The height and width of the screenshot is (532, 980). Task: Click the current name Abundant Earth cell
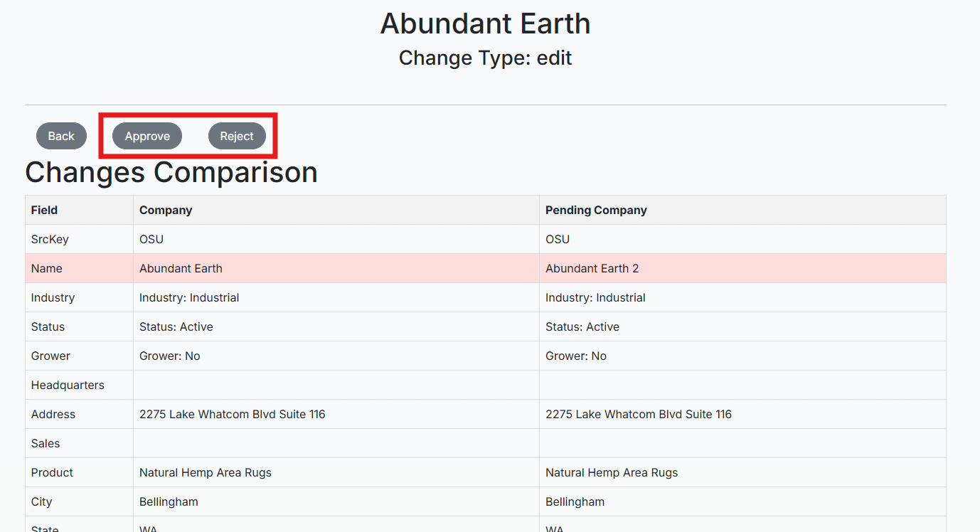click(x=336, y=268)
